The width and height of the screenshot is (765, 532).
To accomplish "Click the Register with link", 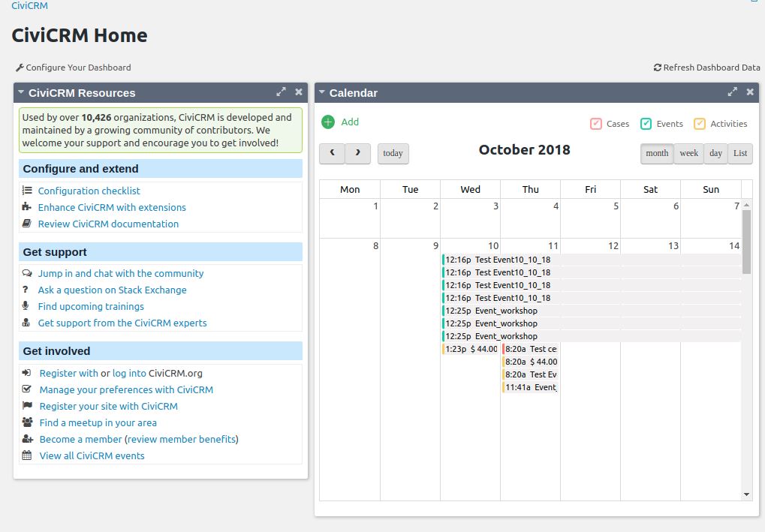I will tap(69, 373).
